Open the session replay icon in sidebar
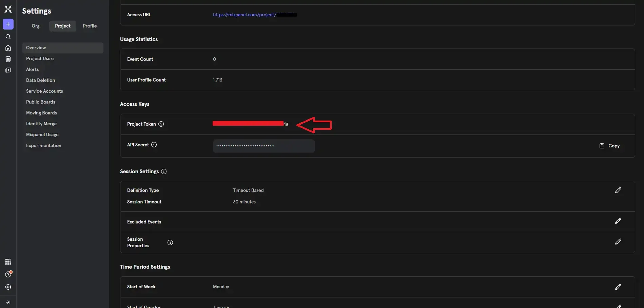The height and width of the screenshot is (308, 644). click(x=8, y=70)
